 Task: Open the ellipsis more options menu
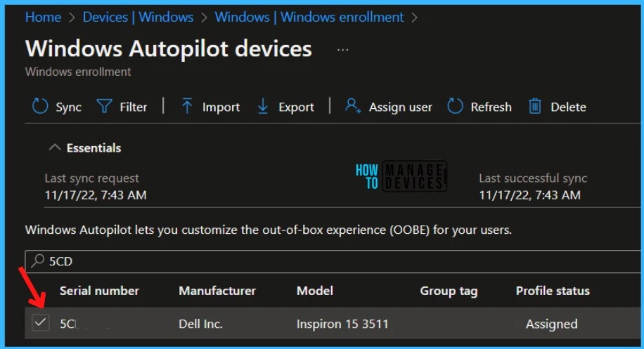pos(342,50)
